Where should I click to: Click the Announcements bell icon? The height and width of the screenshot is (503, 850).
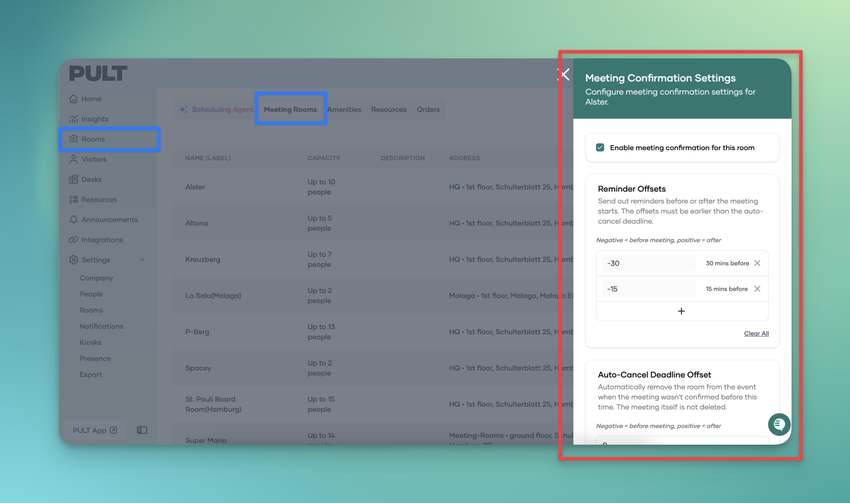click(74, 220)
